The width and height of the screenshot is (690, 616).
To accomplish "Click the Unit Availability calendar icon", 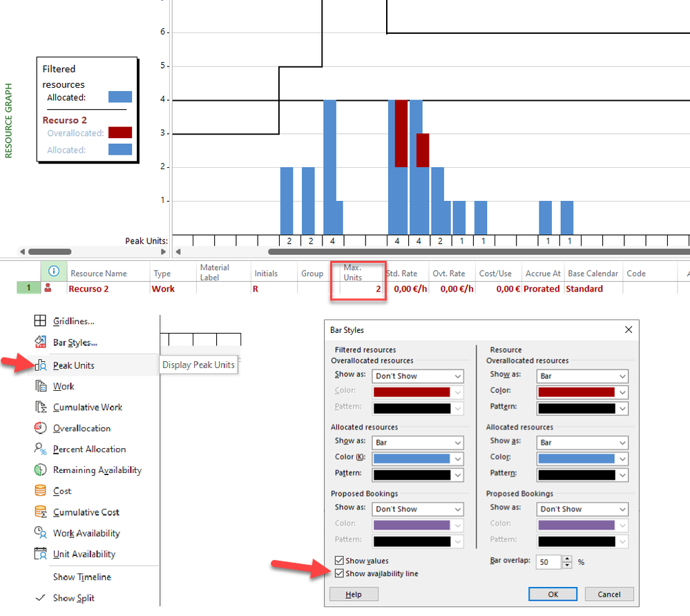I will (41, 554).
